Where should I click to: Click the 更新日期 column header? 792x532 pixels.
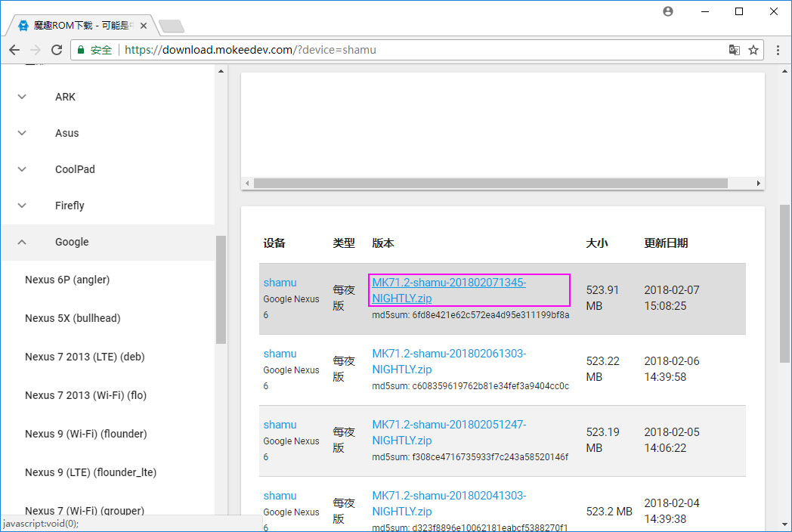tap(666, 243)
